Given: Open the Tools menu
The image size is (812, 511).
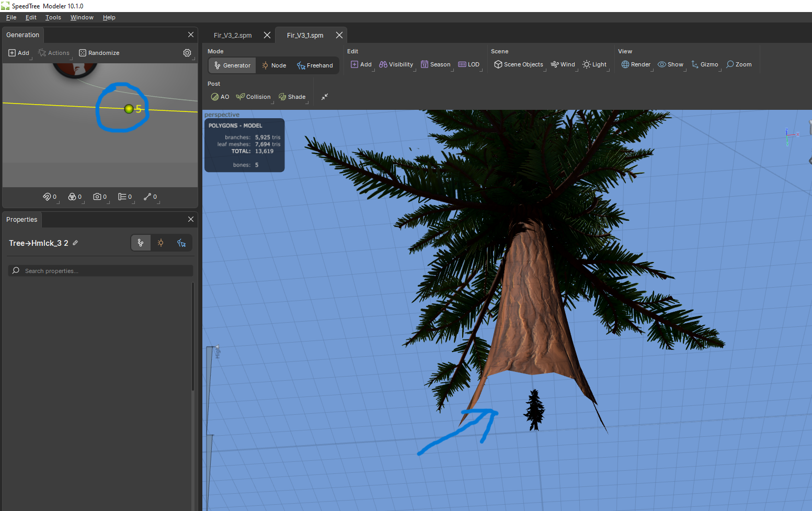Looking at the screenshot, I should [53, 17].
